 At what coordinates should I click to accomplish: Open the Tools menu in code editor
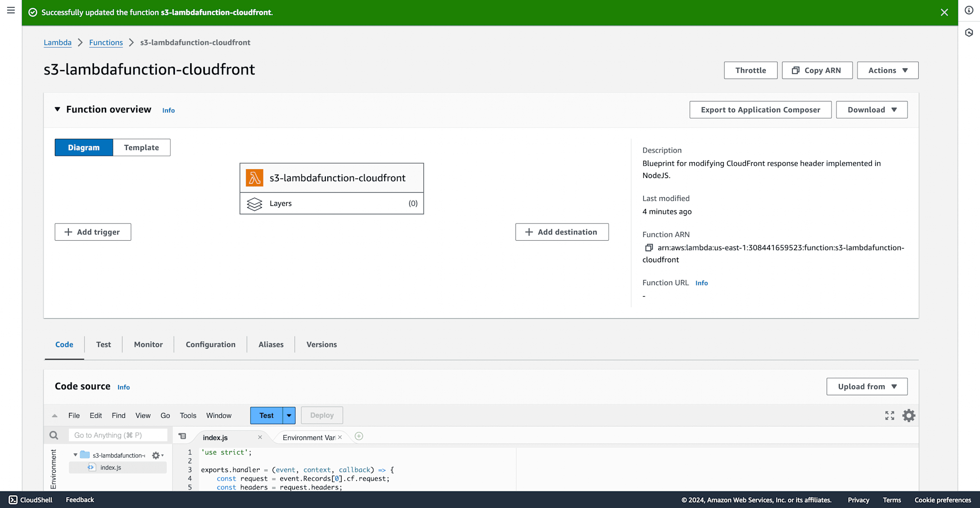(188, 415)
